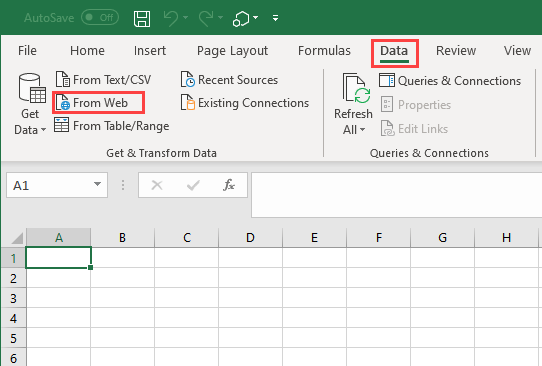The height and width of the screenshot is (366, 542).
Task: Select column E header
Action: [314, 238]
